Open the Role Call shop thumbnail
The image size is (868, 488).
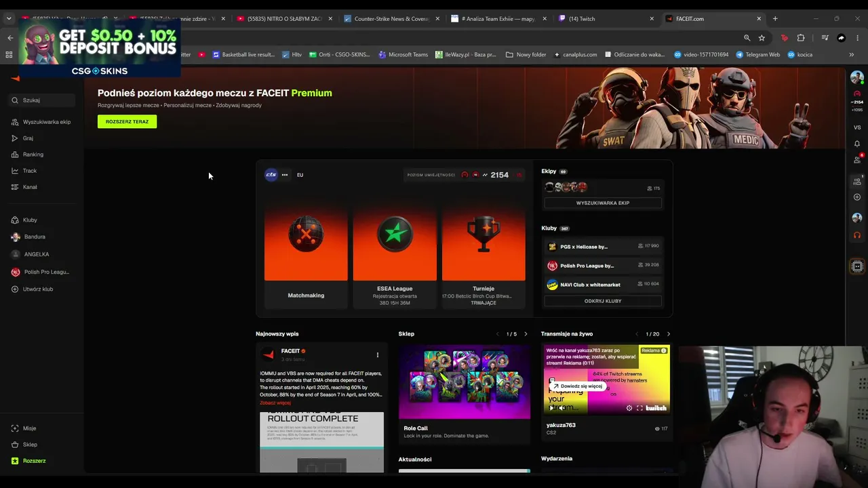[x=465, y=382]
